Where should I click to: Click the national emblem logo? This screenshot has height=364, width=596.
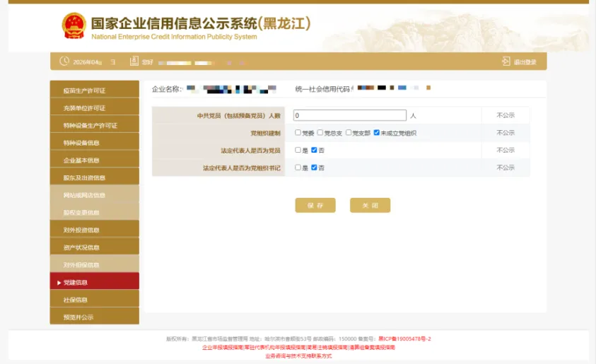tap(74, 26)
